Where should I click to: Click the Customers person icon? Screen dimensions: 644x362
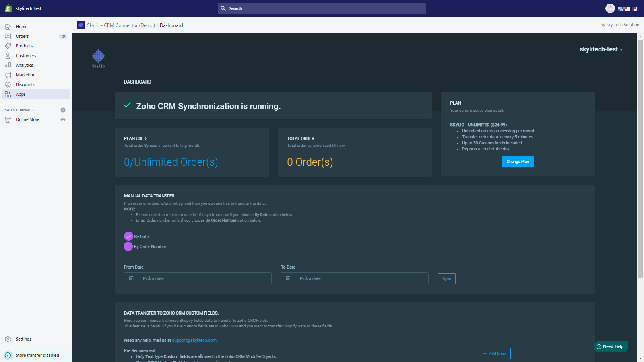click(8, 56)
